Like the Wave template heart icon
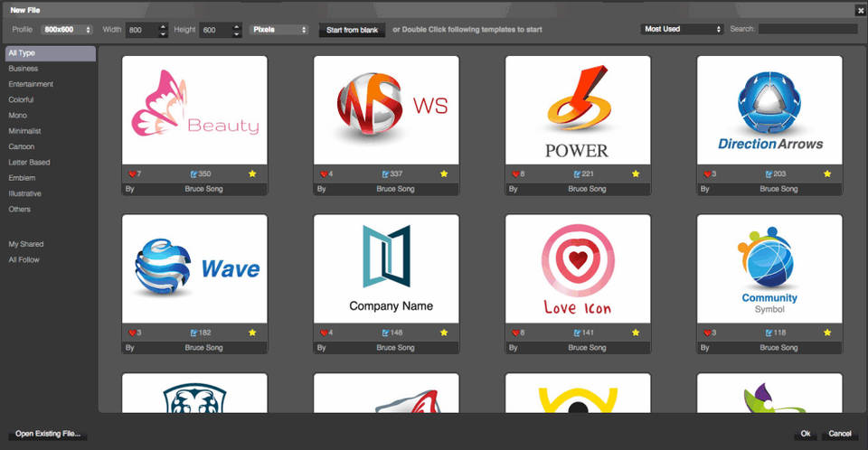Screen dimensions: 868x450 [131, 333]
